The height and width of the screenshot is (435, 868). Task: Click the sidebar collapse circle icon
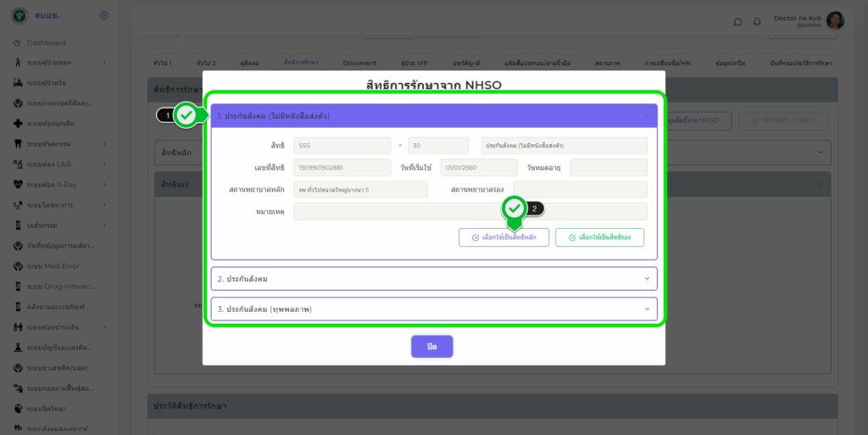click(x=103, y=15)
